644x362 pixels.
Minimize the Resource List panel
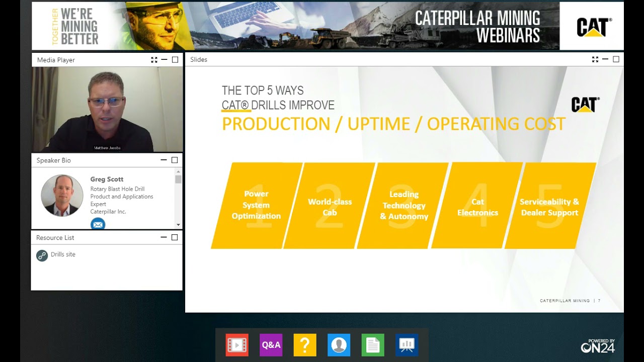(164, 237)
